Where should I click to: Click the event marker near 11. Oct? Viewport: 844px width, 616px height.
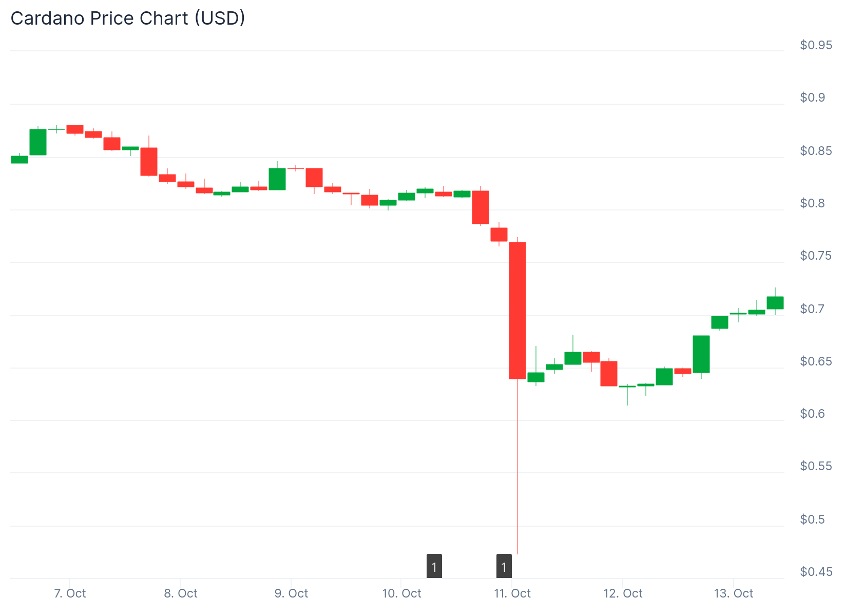[x=504, y=566]
